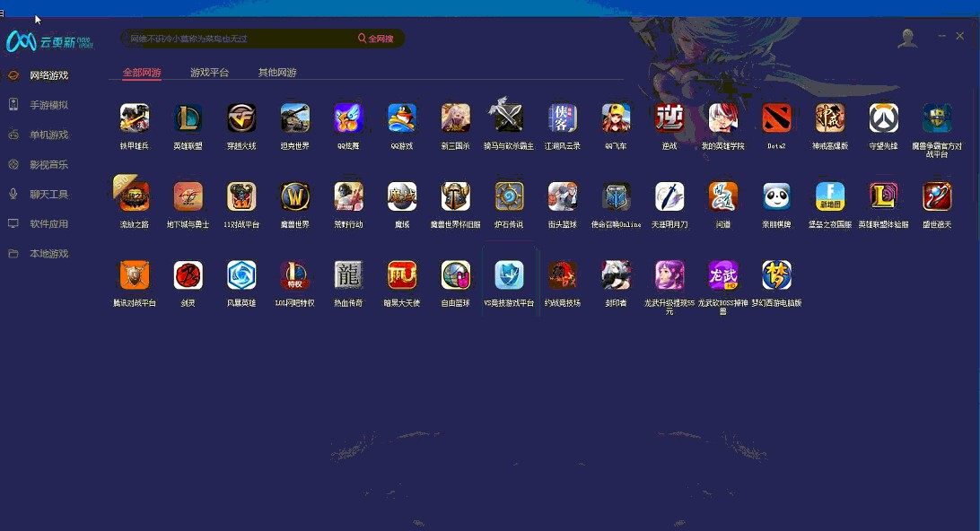Open the 骑马与砍杀霸主 crossed swords icon

coord(509,116)
